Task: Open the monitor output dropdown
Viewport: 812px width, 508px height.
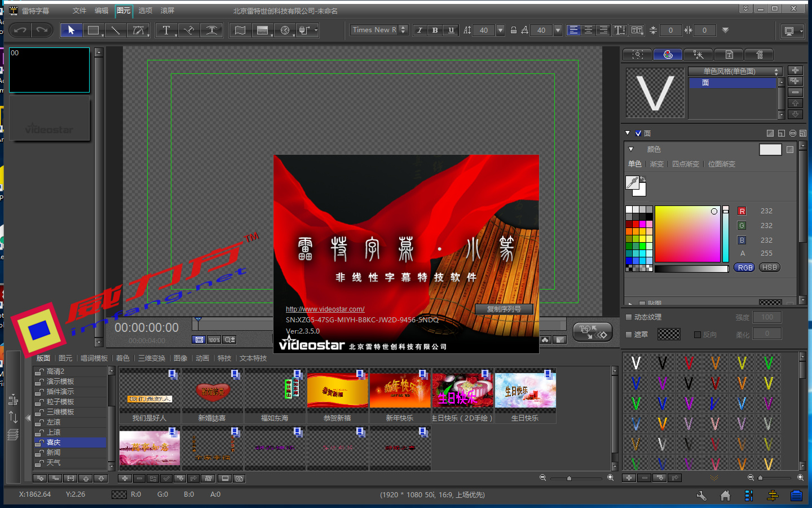Action: [x=793, y=30]
